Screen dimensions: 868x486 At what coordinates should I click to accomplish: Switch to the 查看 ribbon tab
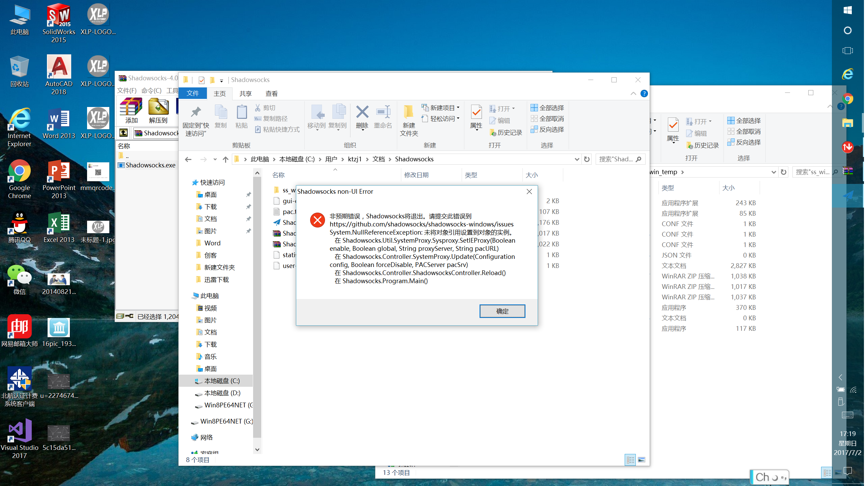[272, 93]
